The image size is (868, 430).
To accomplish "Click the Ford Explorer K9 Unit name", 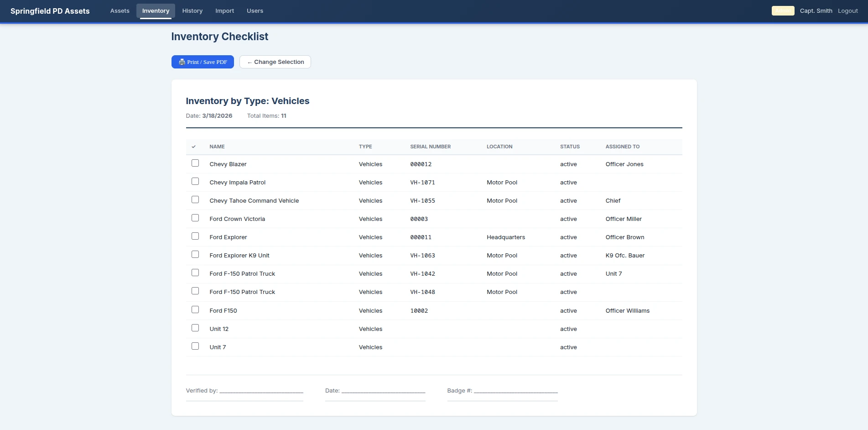I will [239, 256].
